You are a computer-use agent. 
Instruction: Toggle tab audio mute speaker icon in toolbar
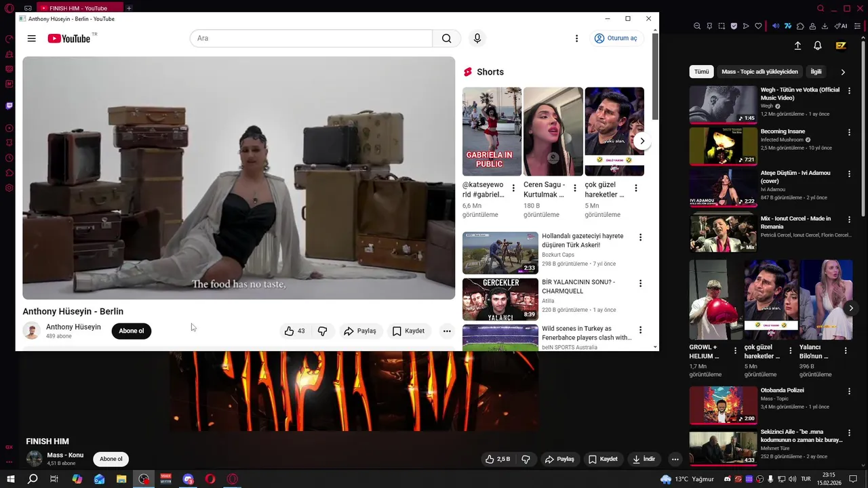point(776,26)
